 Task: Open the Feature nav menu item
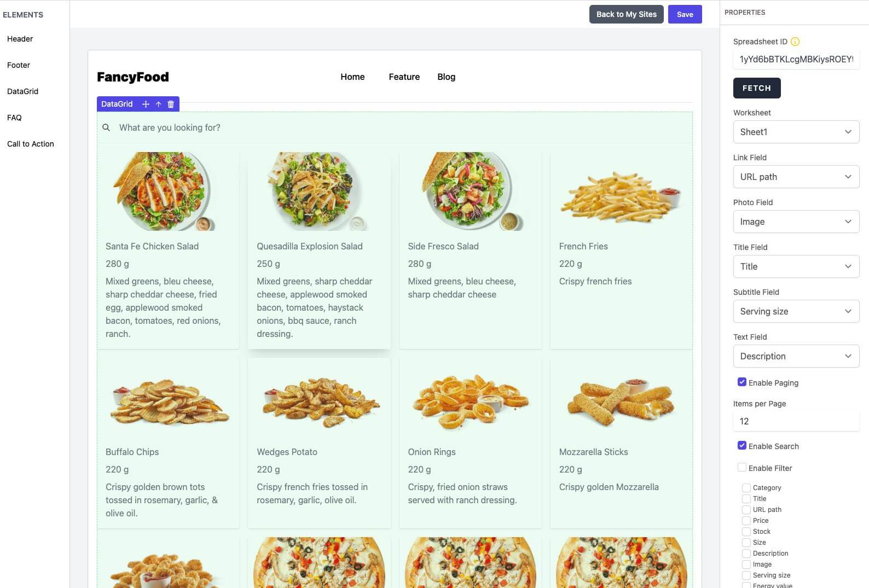(x=404, y=77)
